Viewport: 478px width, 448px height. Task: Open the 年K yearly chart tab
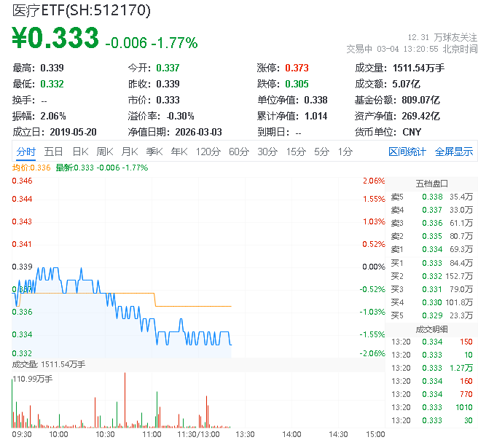(179, 152)
